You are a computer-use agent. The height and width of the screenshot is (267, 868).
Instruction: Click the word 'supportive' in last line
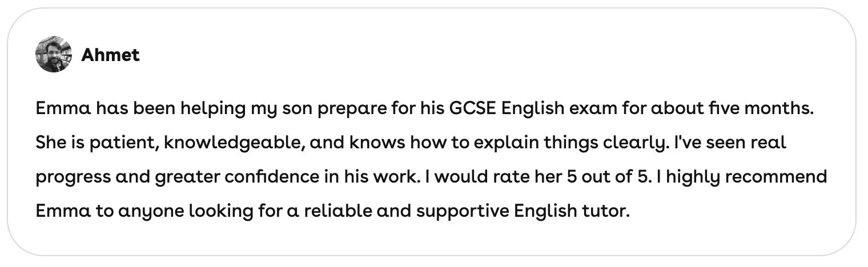click(463, 212)
